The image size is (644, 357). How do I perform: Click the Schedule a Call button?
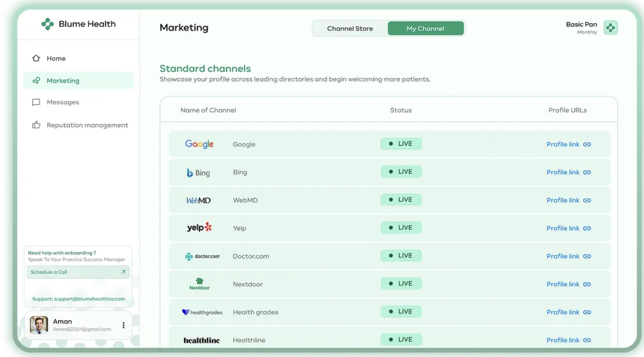coord(78,272)
